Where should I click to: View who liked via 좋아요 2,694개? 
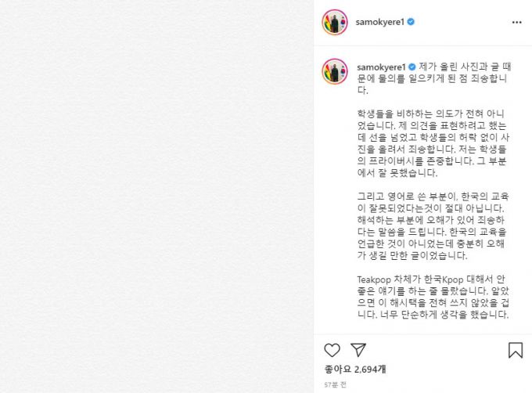355,370
